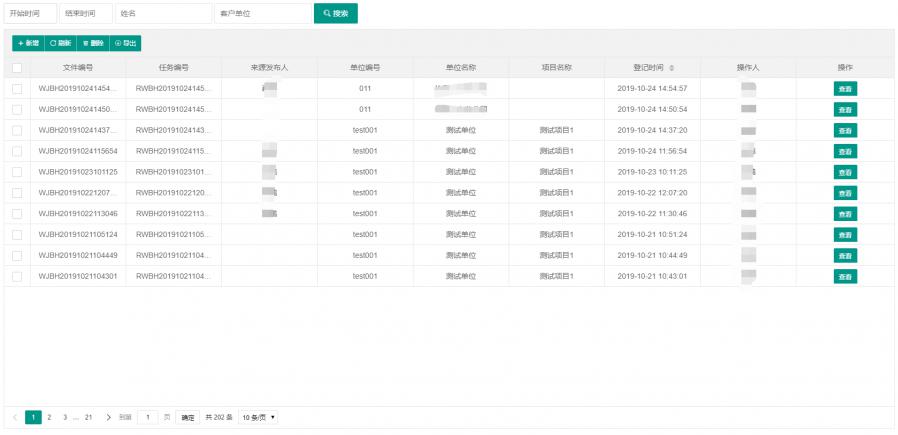This screenshot has height=435, width=898.
Task: Open the 结束时间 date picker field
Action: pyautogui.click(x=85, y=14)
